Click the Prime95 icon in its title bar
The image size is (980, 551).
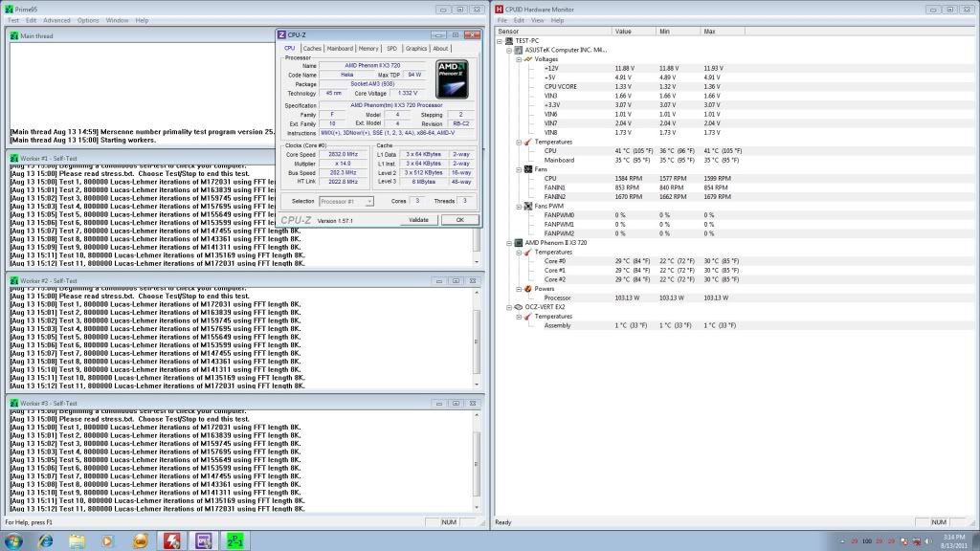click(9, 10)
